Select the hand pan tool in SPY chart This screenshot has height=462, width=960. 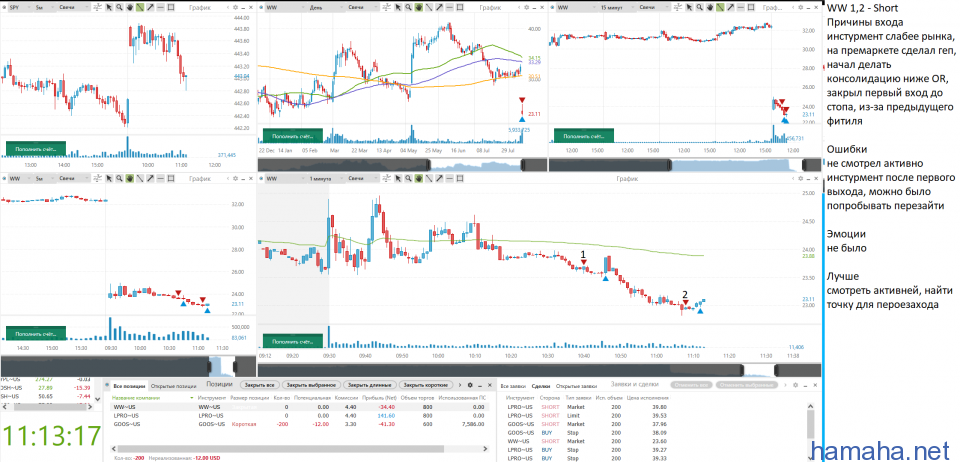[132, 7]
